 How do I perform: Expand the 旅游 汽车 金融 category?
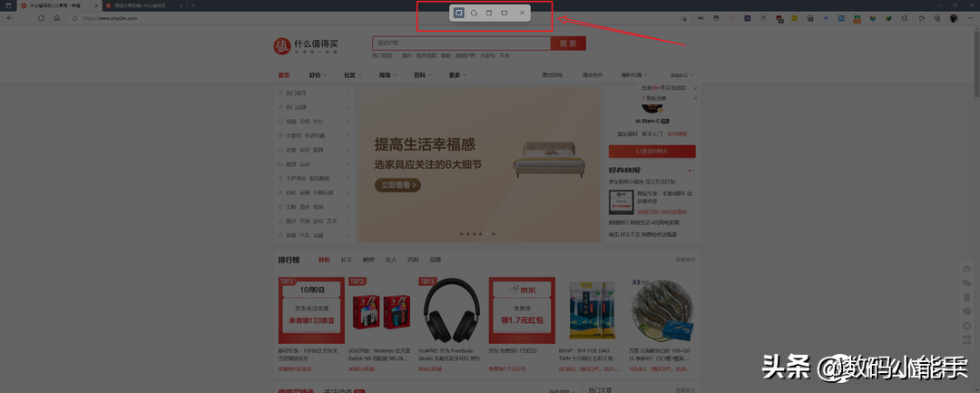point(314,236)
